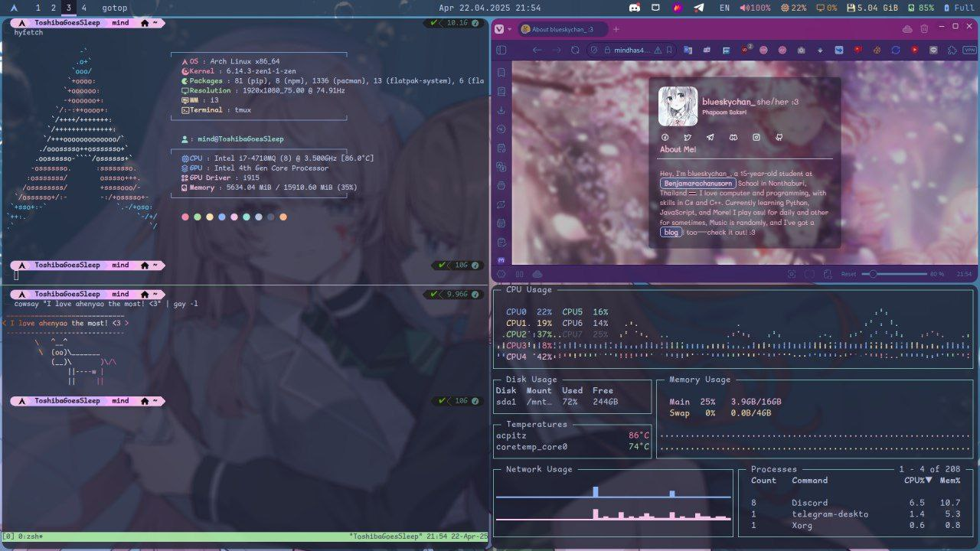Adjust the page zoom slider
This screenshot has height=551, width=980.
point(894,274)
